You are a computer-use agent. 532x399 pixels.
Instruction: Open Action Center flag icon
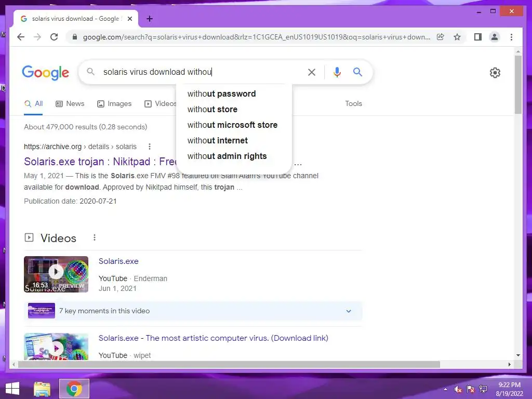coord(471,389)
